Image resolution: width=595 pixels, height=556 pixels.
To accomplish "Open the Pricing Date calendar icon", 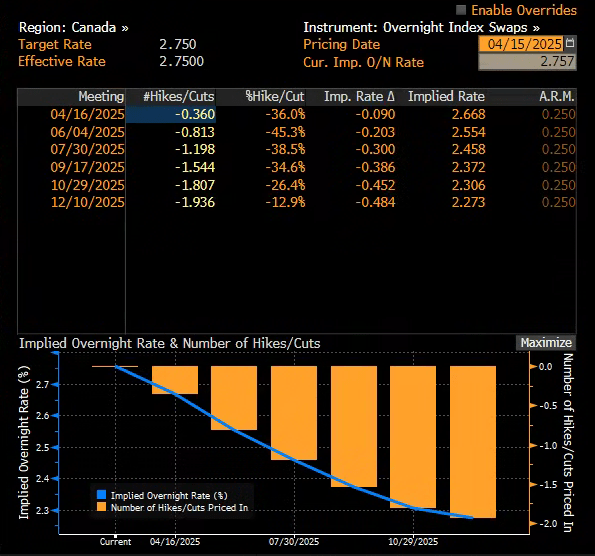I will (x=570, y=43).
